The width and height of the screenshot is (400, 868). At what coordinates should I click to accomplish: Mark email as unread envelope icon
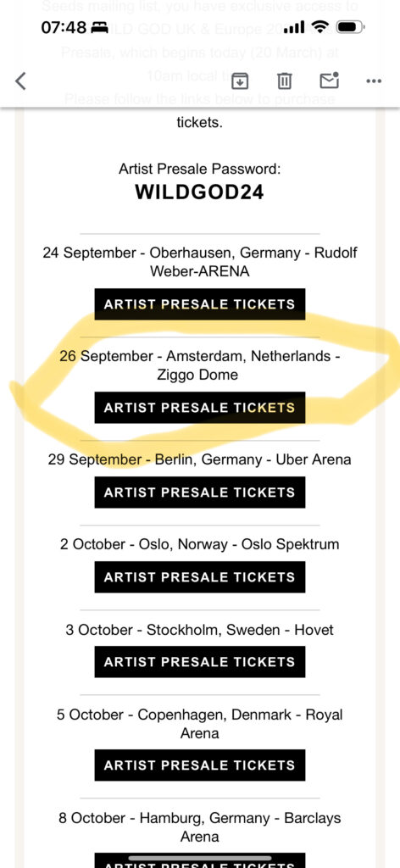[x=329, y=81]
